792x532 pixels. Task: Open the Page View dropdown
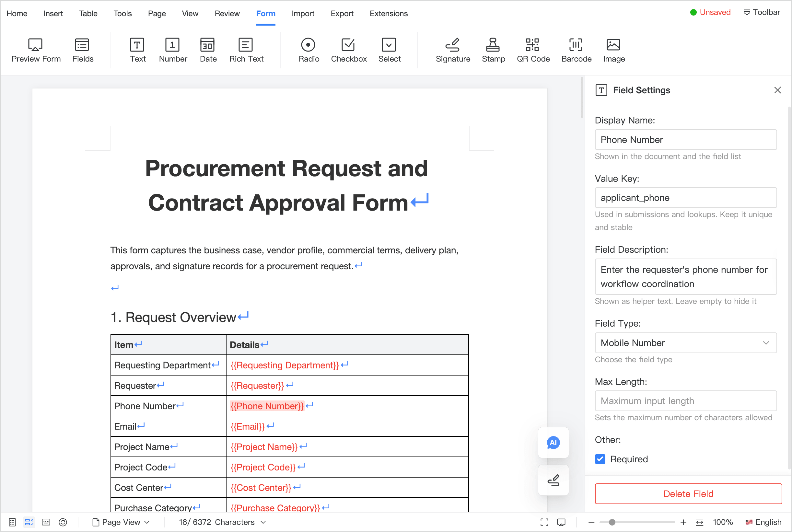tap(121, 522)
